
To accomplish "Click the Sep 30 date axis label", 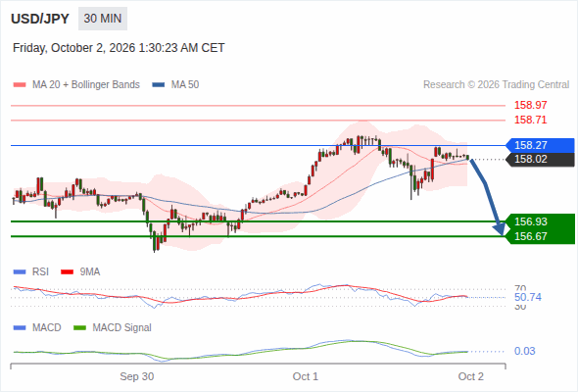I will [x=137, y=376].
